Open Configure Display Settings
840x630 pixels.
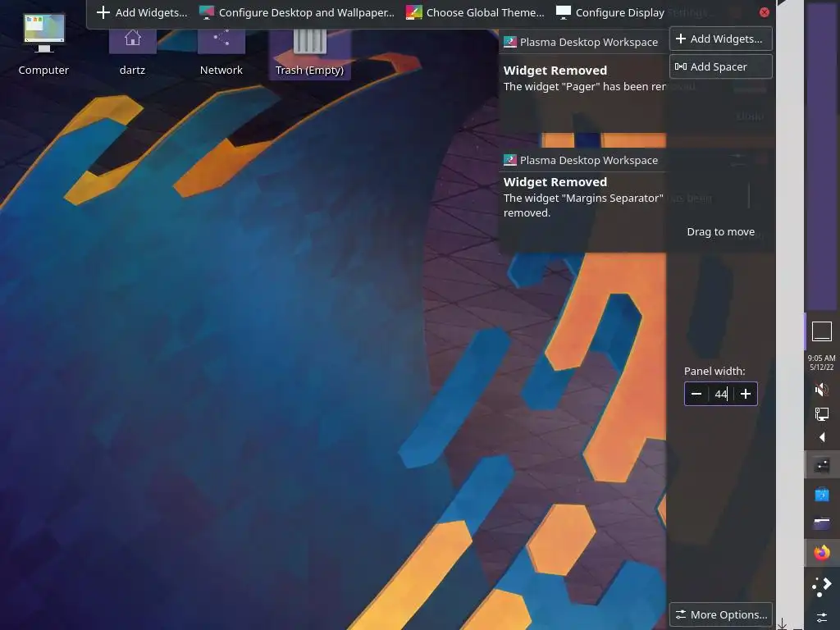pos(634,12)
